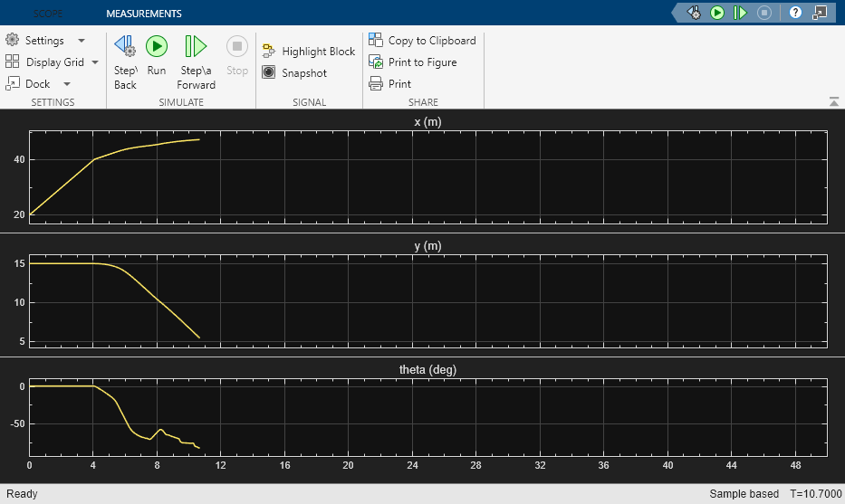This screenshot has height=504, width=845.
Task: Click the y (m) plot title
Action: point(427,245)
